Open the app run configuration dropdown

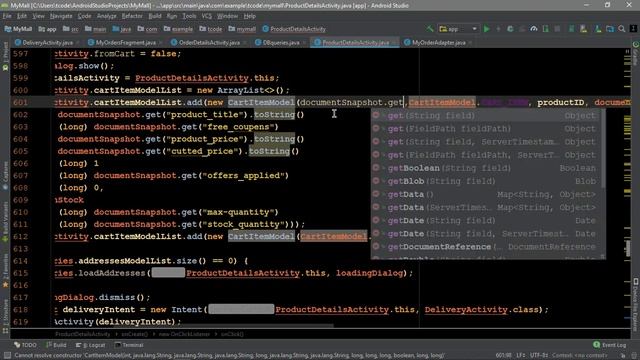coord(458,29)
